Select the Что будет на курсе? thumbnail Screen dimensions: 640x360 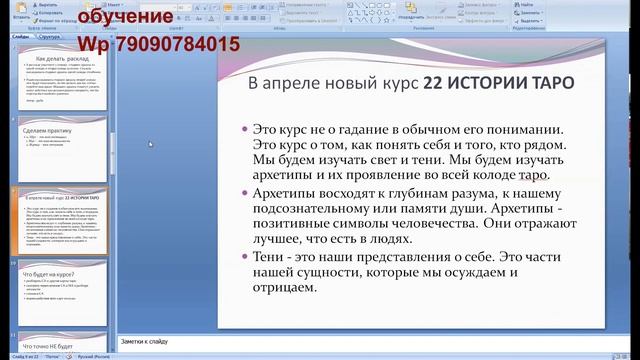pos(62,293)
